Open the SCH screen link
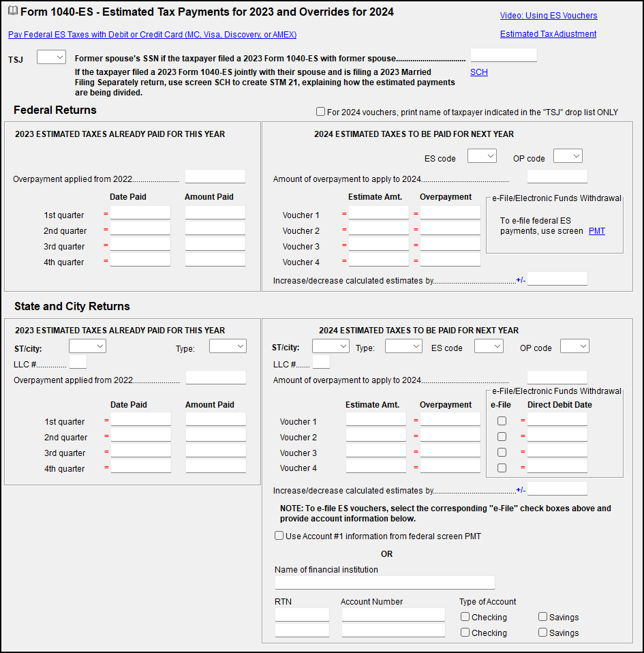Viewport: 644px width, 653px height. (x=478, y=72)
